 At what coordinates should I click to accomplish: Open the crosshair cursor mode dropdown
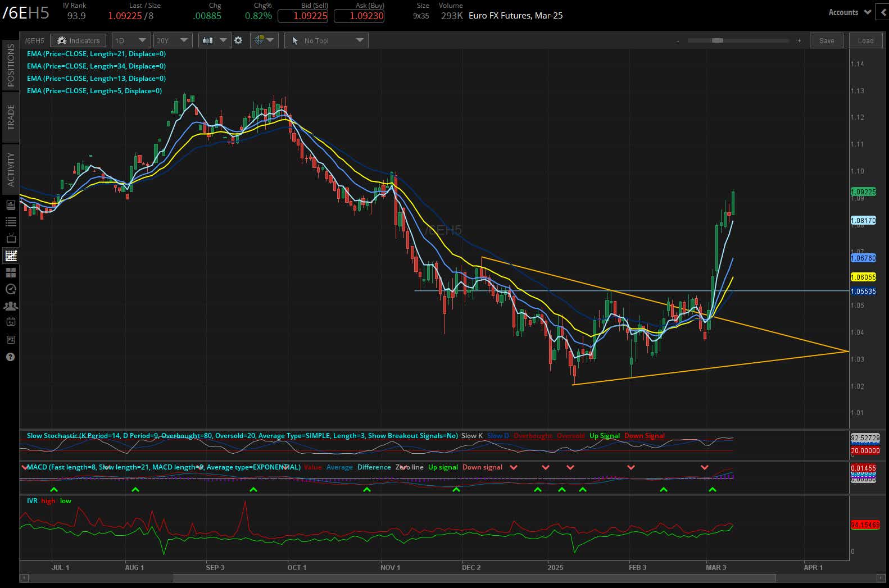click(x=264, y=40)
